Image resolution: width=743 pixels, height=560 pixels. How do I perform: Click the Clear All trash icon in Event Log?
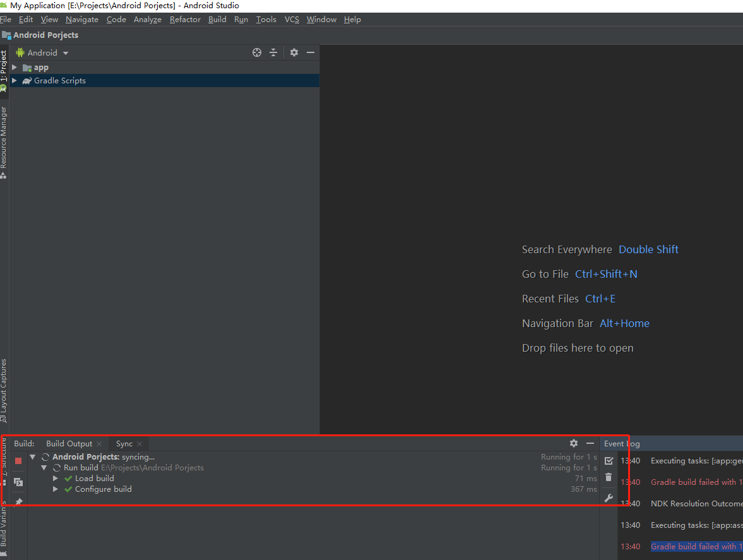pos(609,477)
